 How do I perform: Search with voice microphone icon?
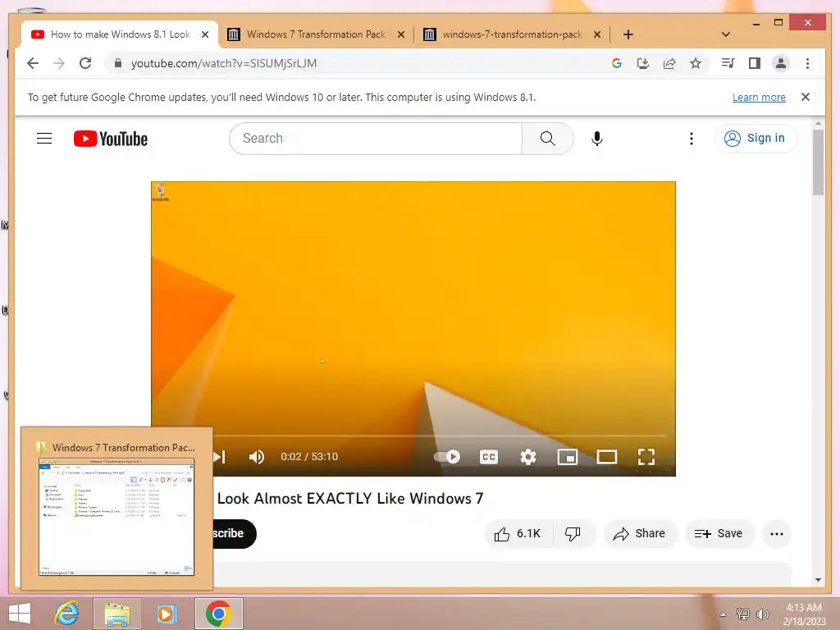coord(597,138)
